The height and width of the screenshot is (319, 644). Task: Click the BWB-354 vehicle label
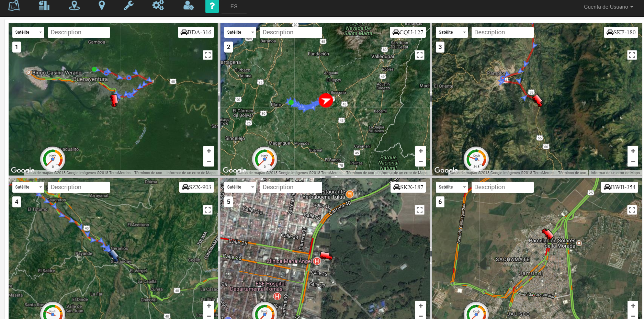[x=620, y=187]
